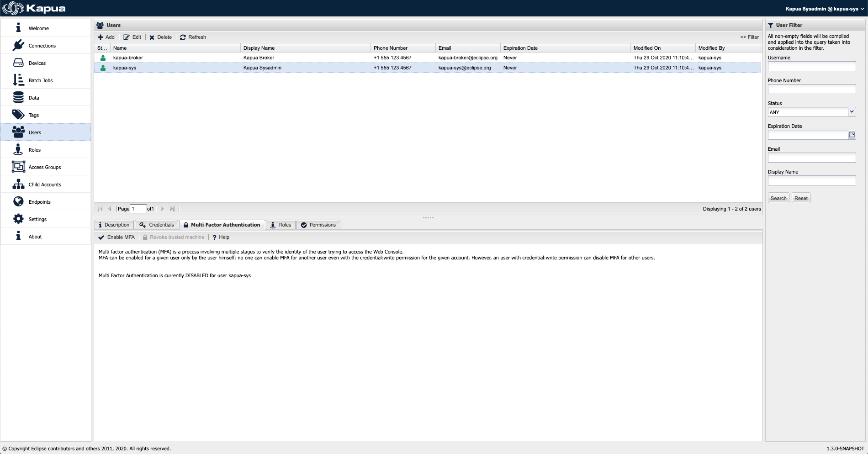Open the Status dropdown in User Filter
Viewport: 868px width, 454px height.
852,112
